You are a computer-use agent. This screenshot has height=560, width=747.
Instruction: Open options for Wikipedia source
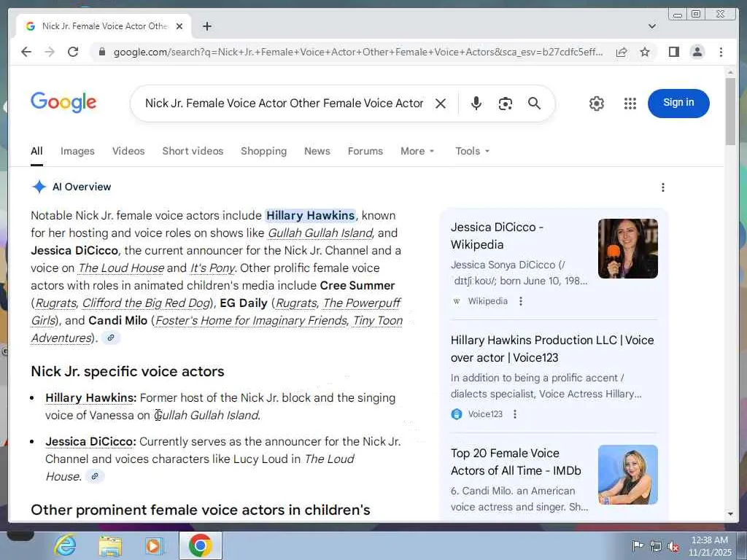tap(521, 301)
